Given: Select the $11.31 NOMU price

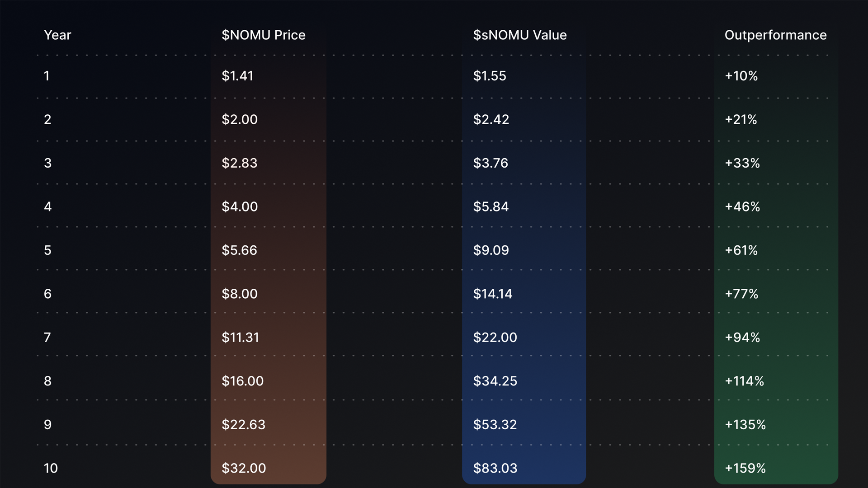Looking at the screenshot, I should pos(240,338).
